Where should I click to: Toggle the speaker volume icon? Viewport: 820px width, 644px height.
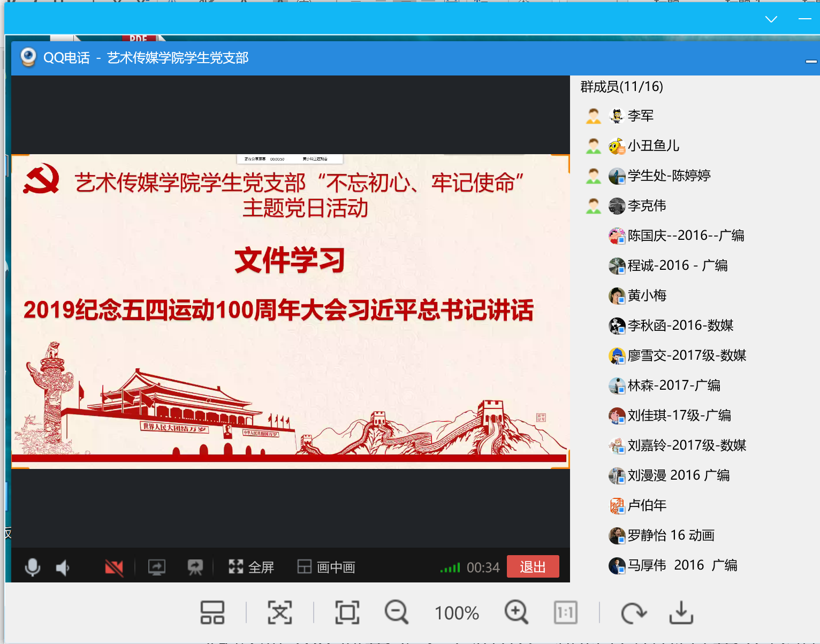pos(63,567)
